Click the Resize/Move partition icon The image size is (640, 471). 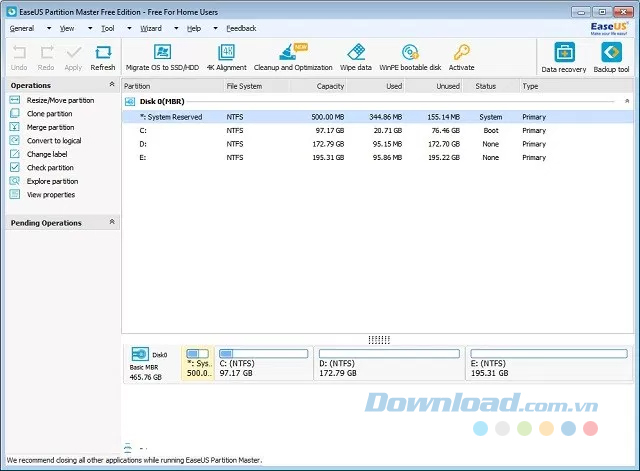click(15, 100)
